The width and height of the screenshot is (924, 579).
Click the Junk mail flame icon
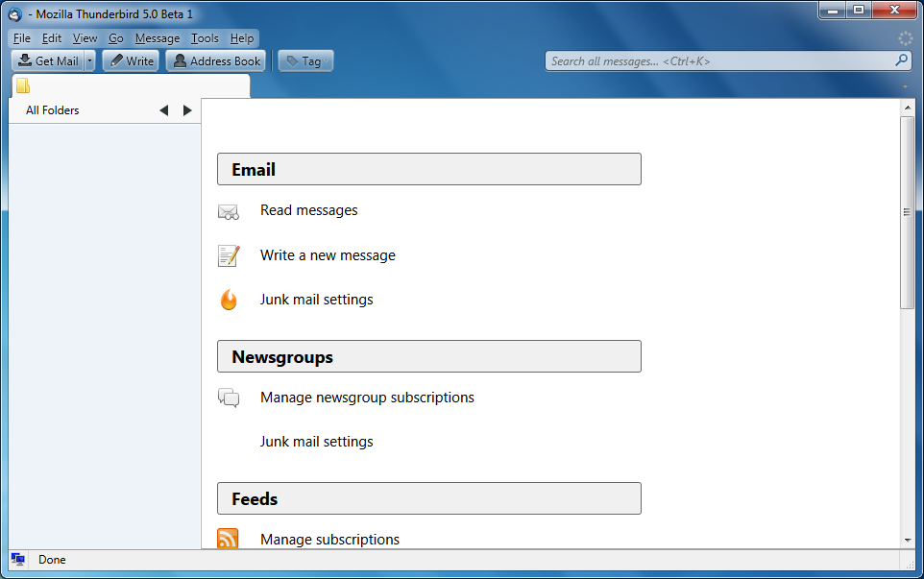229,300
